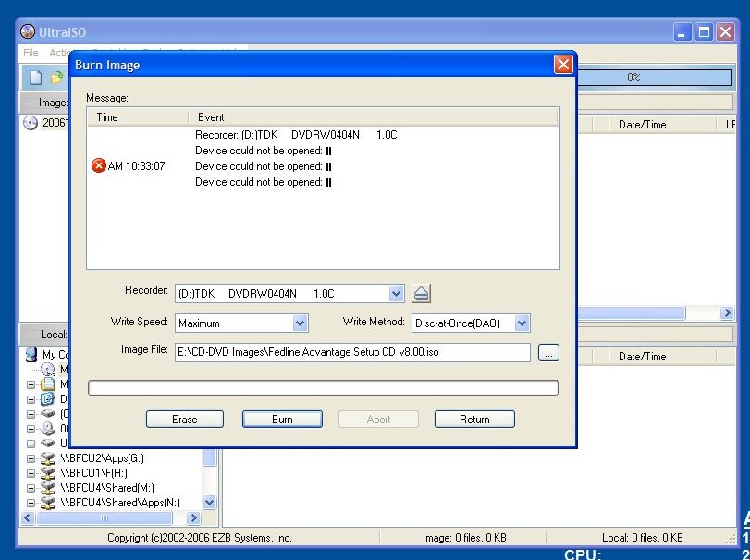
Task: Click the network drive icon for \\BFCU4\Shared(M:)
Action: 48,488
